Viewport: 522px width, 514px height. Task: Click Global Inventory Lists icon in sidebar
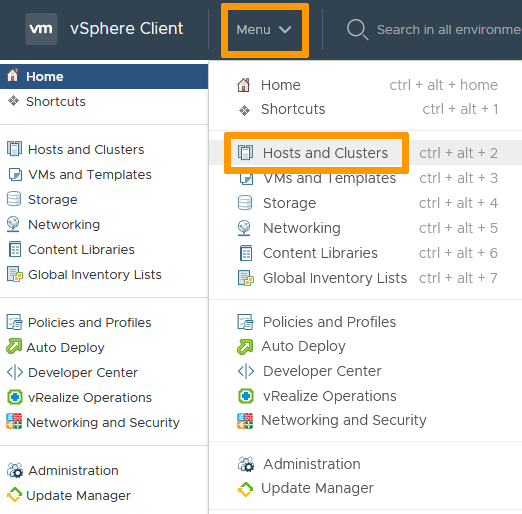click(x=15, y=274)
